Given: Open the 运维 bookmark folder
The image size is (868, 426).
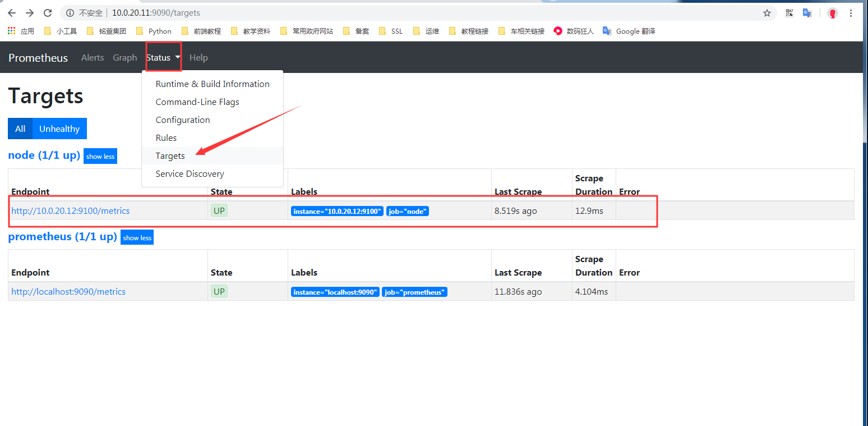Looking at the screenshot, I should click(426, 31).
